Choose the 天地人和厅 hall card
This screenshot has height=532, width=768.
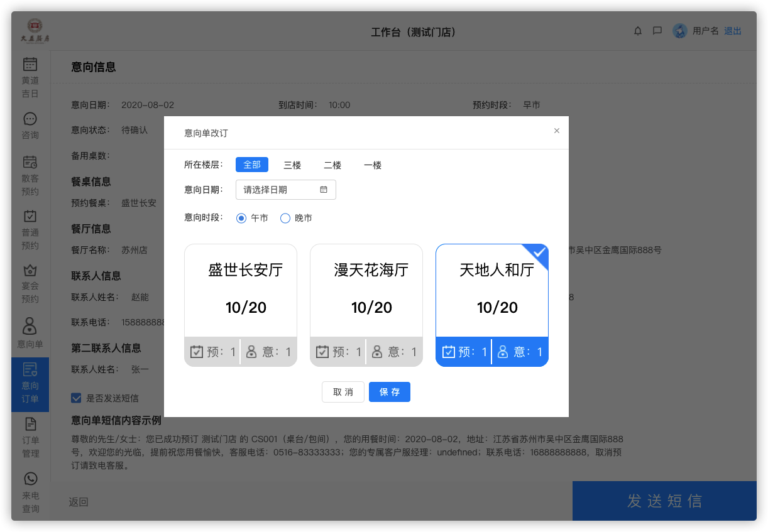(x=492, y=305)
